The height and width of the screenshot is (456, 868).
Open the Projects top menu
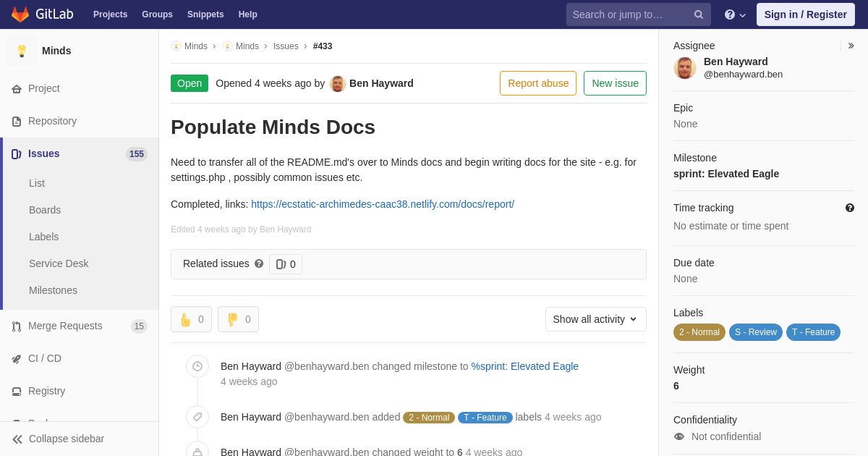tap(111, 14)
